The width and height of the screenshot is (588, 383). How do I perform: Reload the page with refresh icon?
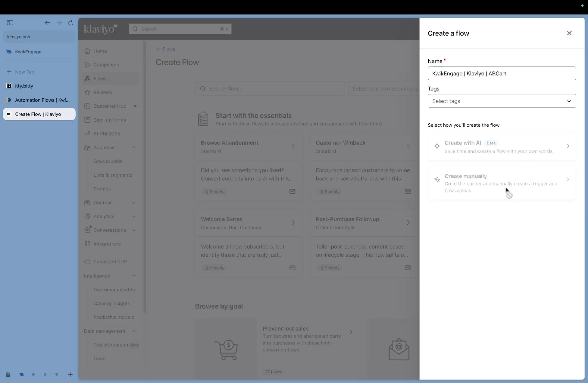click(x=71, y=23)
